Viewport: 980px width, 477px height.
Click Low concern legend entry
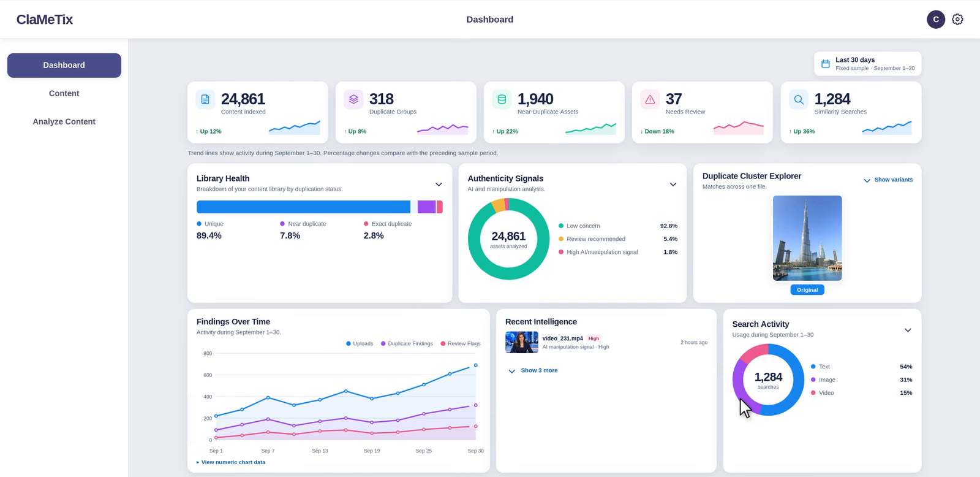tap(617, 226)
